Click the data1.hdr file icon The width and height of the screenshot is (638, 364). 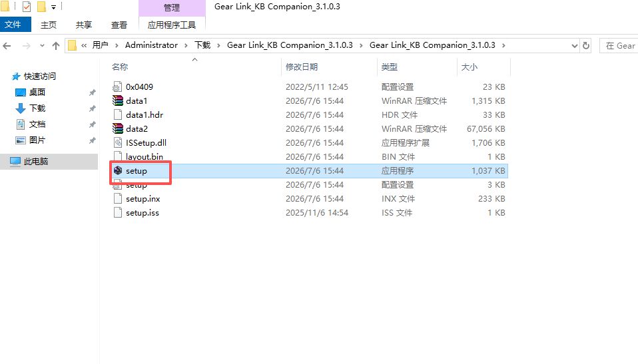(118, 114)
